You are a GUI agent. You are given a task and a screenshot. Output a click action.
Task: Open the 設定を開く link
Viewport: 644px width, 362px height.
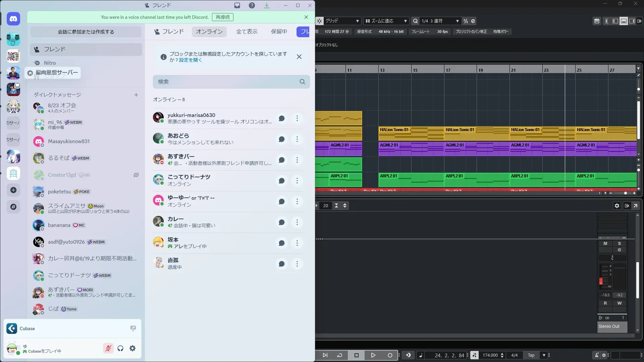(190, 60)
